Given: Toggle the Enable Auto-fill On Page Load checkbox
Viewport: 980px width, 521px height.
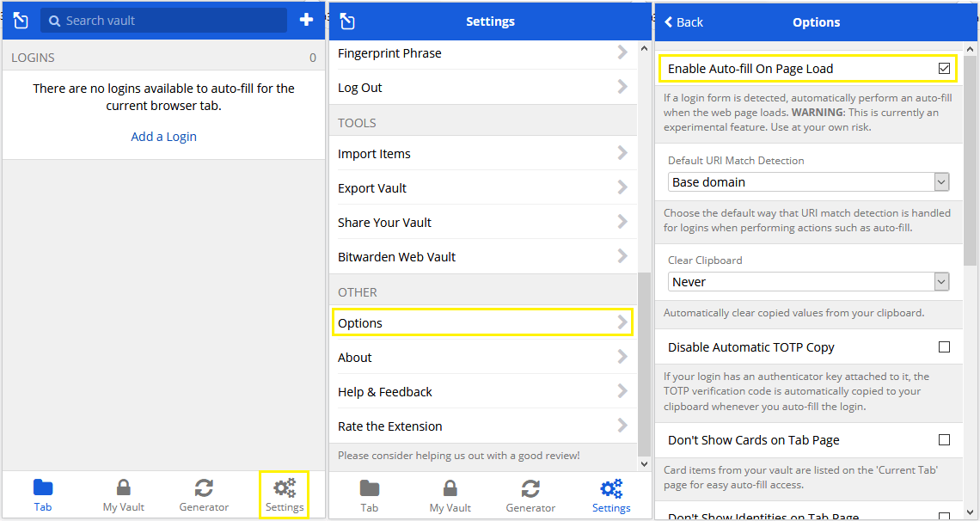Looking at the screenshot, I should (x=944, y=69).
